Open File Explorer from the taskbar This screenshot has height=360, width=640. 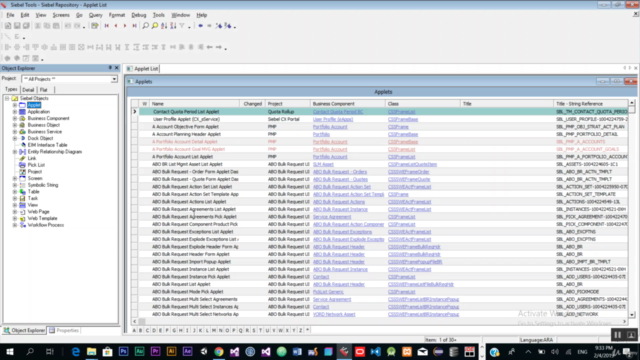click(91, 351)
